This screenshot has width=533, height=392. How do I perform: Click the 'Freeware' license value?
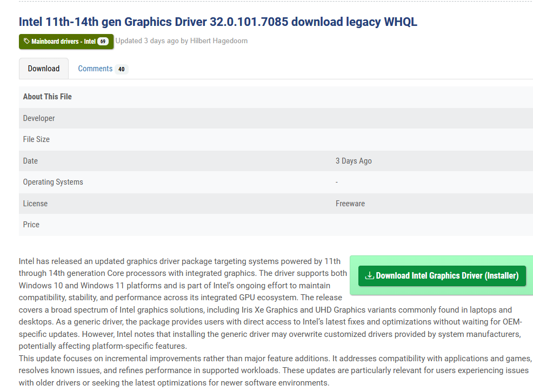pyautogui.click(x=350, y=204)
